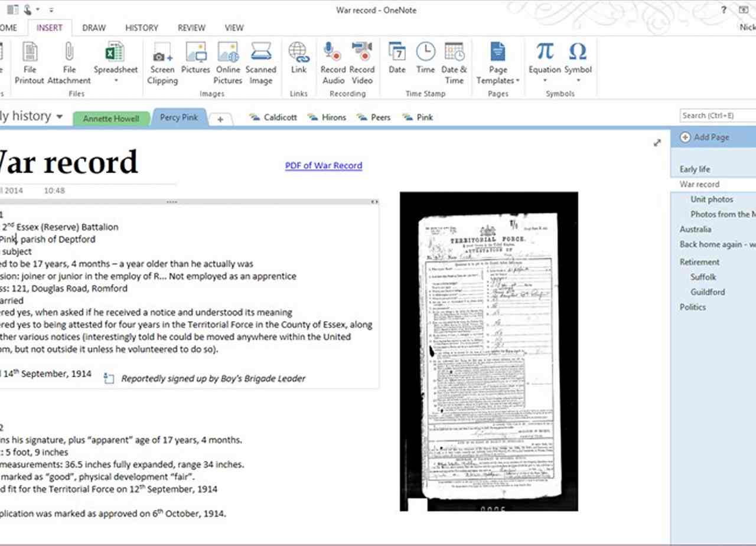The height and width of the screenshot is (546, 756).
Task: Expand the Equation options menu
Action: coord(545,80)
